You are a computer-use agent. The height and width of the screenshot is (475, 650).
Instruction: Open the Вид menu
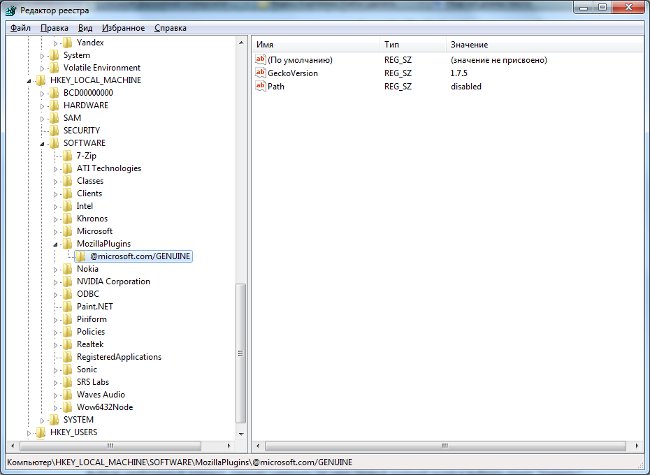[x=85, y=28]
